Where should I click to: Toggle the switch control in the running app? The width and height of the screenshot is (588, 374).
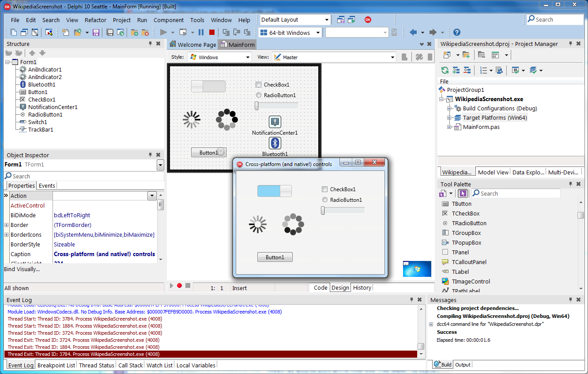pos(274,191)
